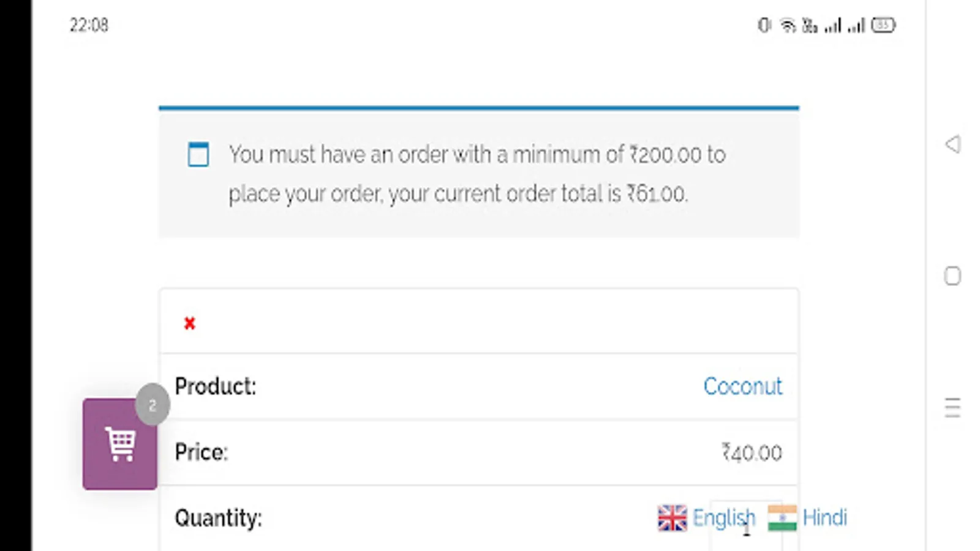Tap the cart item count badge

153,405
